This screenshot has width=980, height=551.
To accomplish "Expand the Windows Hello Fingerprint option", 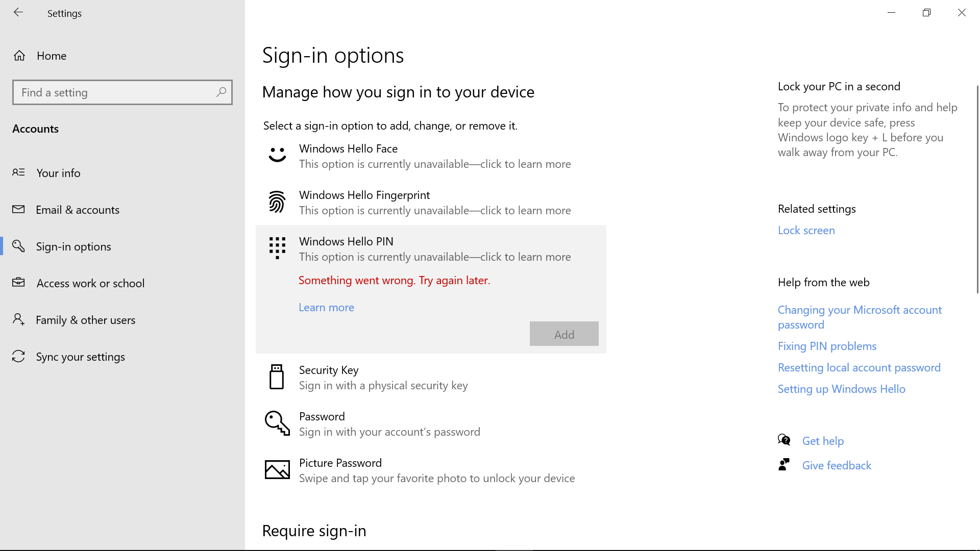I will tap(431, 203).
